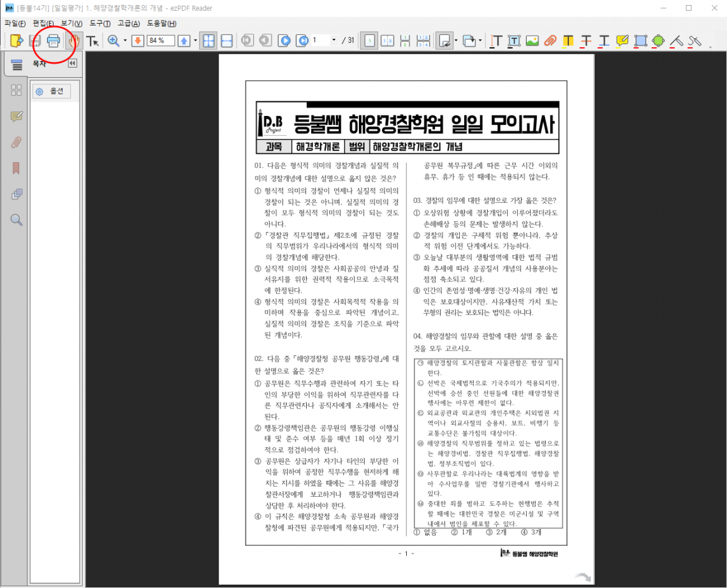This screenshot has height=588, width=727.
Task: Select the Hand pan tool
Action: (73, 41)
